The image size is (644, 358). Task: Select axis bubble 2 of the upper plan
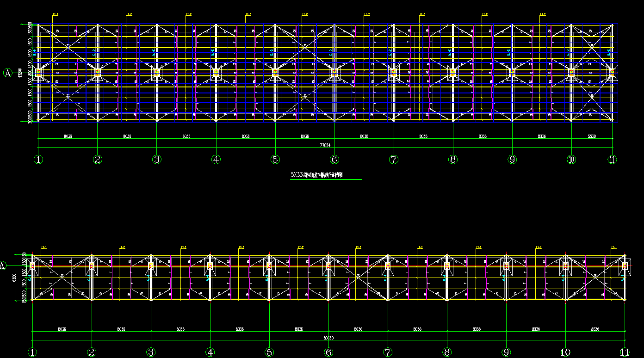point(98,160)
